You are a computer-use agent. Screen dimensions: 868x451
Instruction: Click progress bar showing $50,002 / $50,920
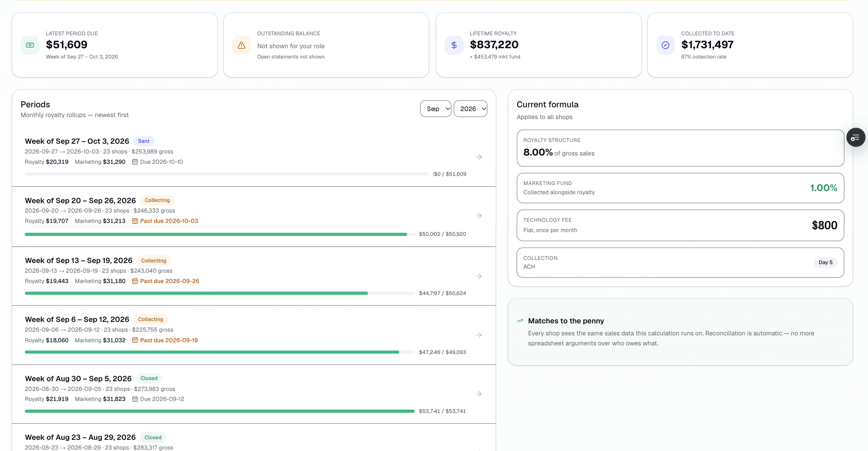(220, 234)
